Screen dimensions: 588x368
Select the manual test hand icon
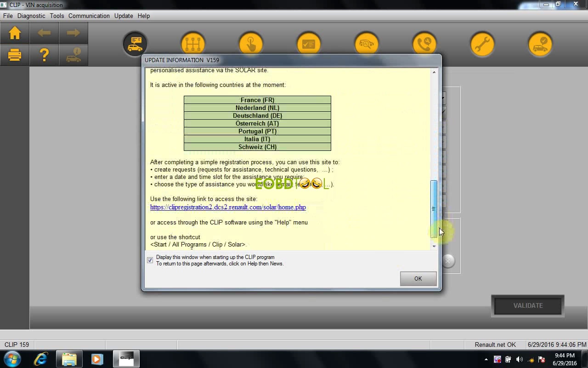[x=251, y=44]
